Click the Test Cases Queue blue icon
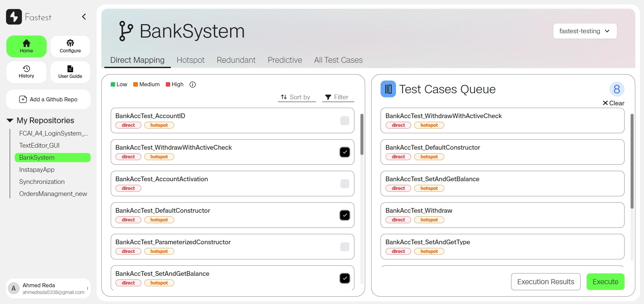The height and width of the screenshot is (304, 644). 388,89
